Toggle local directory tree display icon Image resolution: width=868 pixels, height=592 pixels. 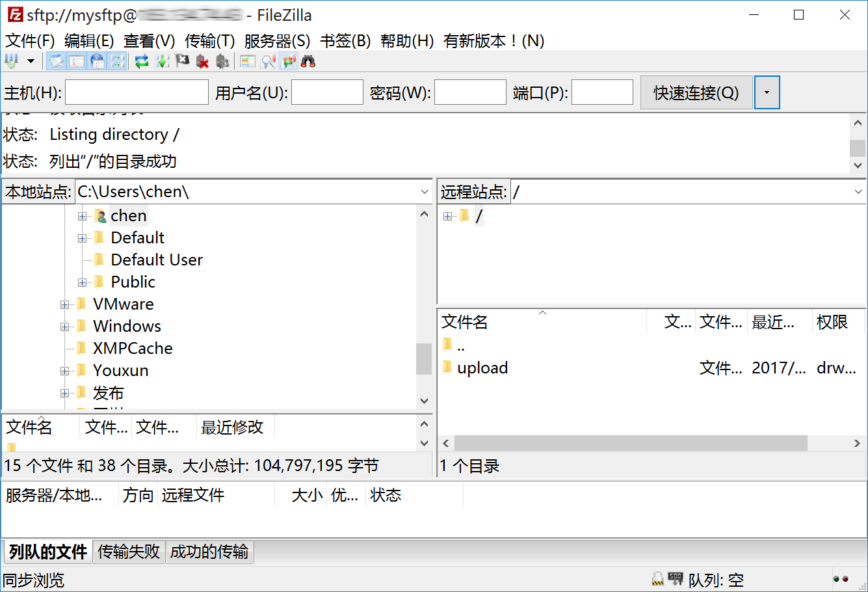77,62
